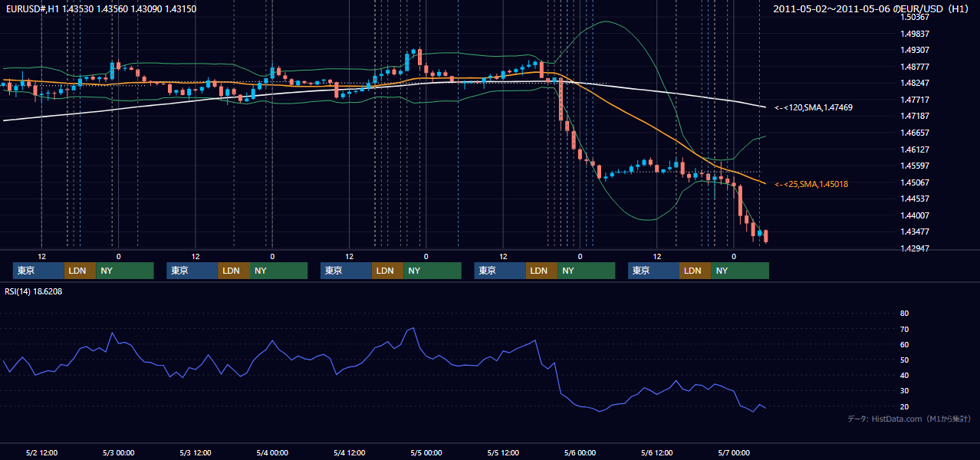Image resolution: width=980 pixels, height=460 pixels.
Task: Select the 5/3 12:00 time axis label
Action: click(196, 452)
